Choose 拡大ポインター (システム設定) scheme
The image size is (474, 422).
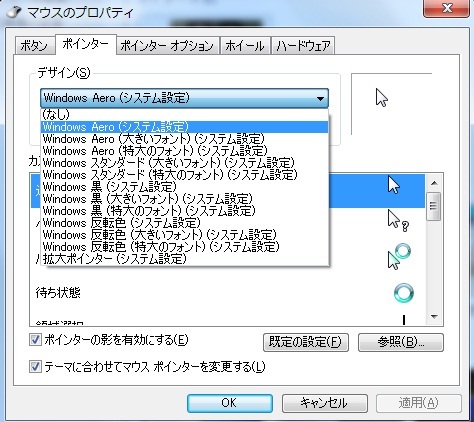point(184,259)
